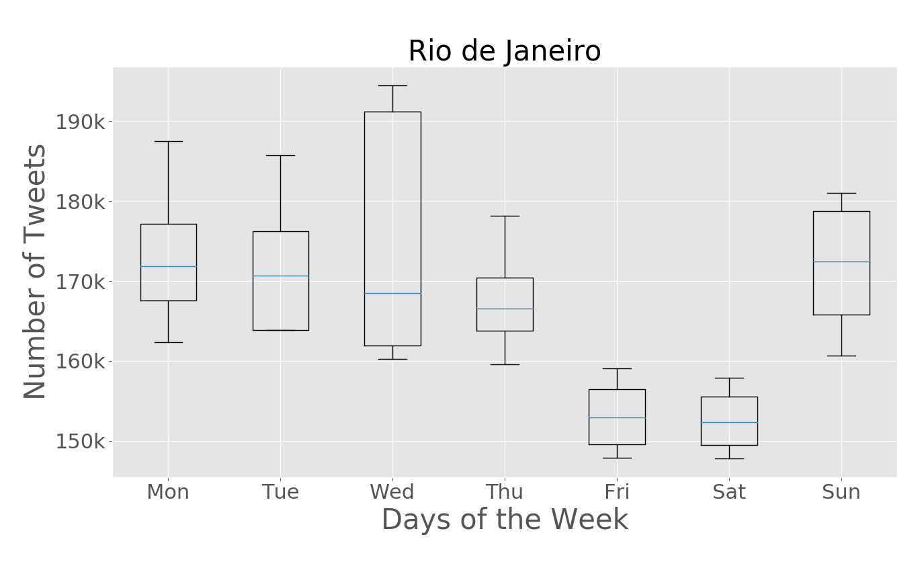Click the blue median line of the Wednesday box

pos(392,293)
